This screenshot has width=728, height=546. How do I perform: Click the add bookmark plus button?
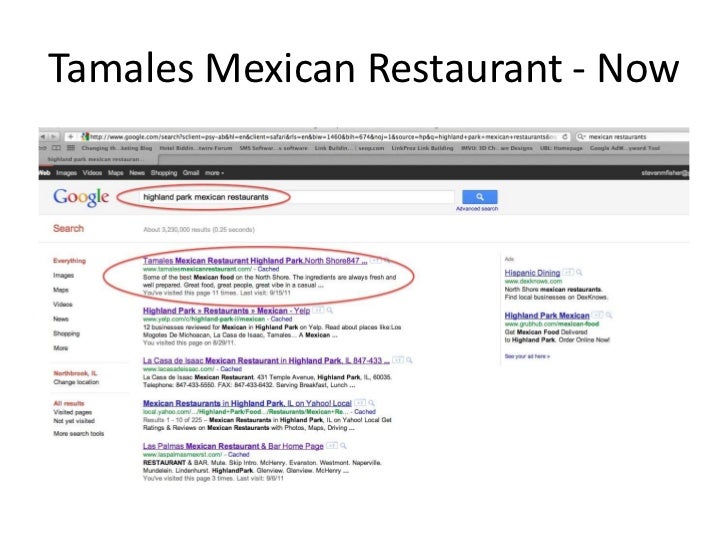71,136
